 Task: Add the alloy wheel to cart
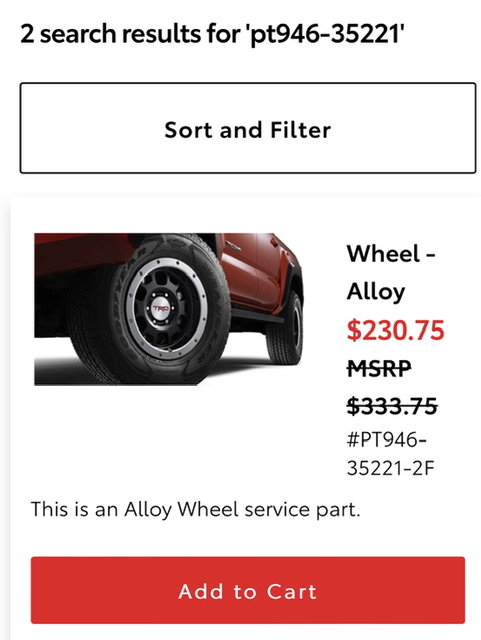247,590
